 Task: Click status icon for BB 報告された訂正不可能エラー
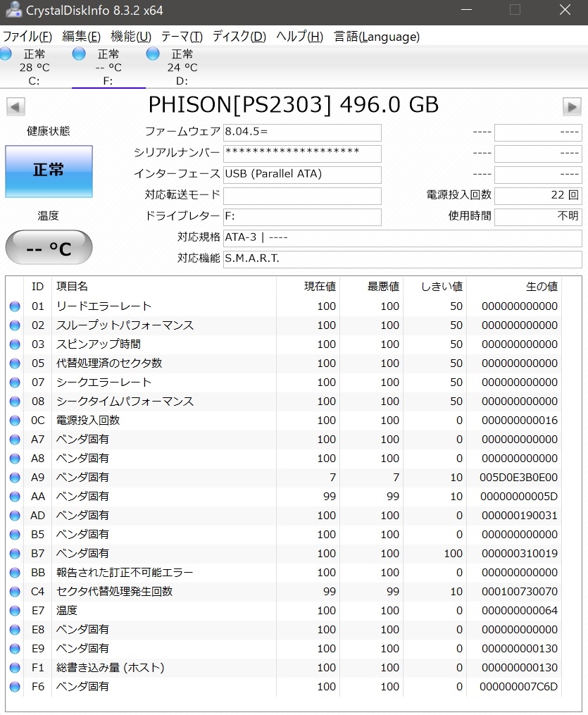(x=15, y=572)
